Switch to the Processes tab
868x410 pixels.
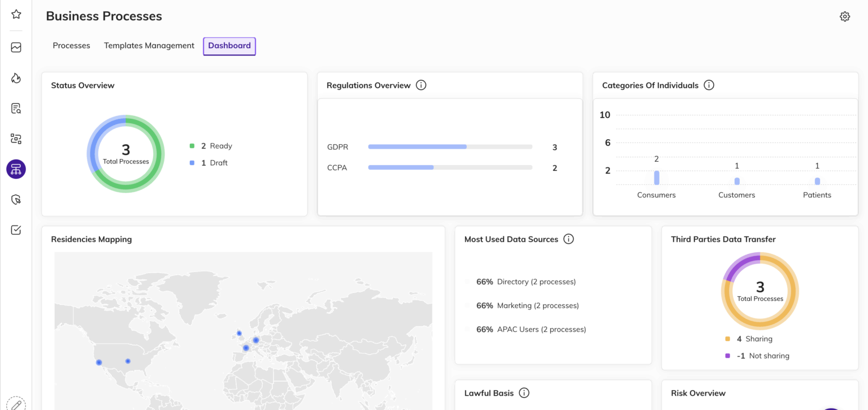pyautogui.click(x=71, y=46)
